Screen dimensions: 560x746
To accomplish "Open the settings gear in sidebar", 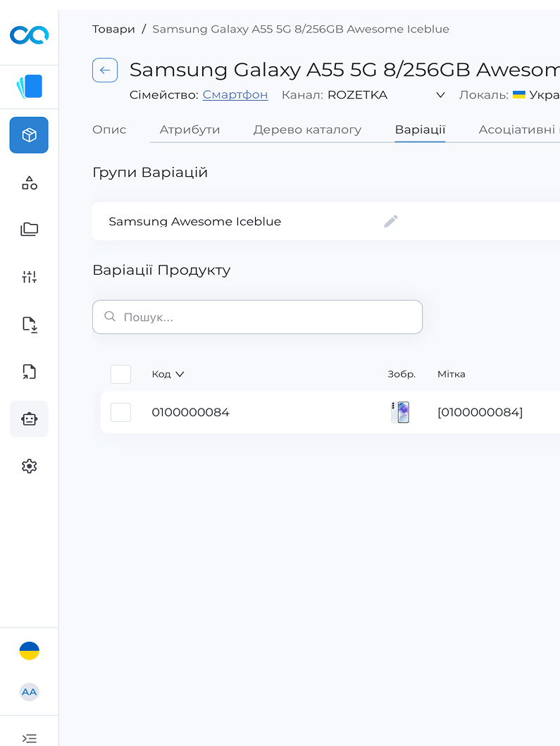I will click(x=29, y=466).
